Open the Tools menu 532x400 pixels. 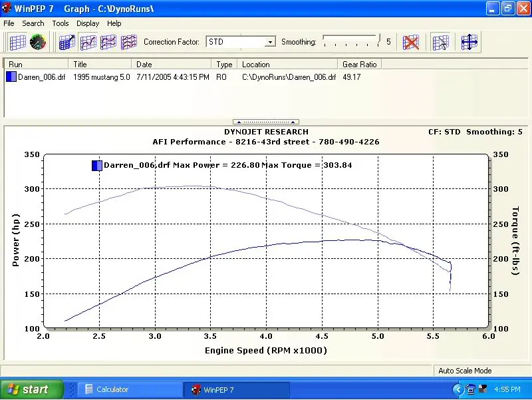[61, 23]
